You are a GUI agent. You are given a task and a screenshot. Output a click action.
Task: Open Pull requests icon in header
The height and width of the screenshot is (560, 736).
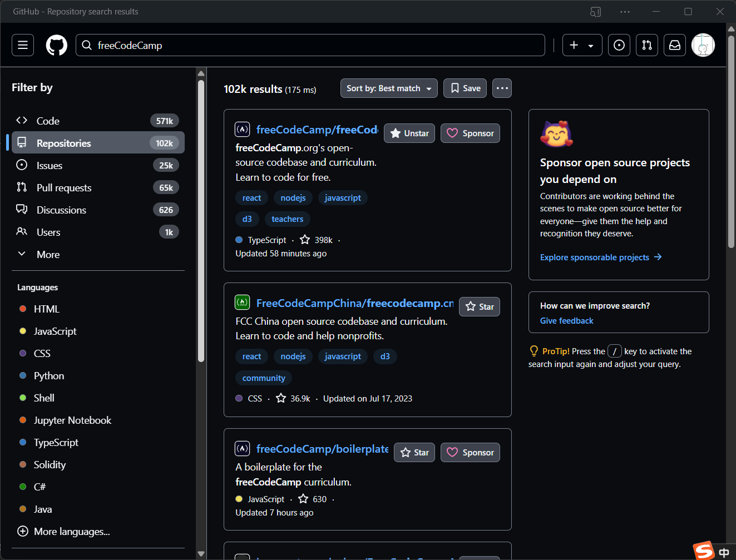point(647,45)
